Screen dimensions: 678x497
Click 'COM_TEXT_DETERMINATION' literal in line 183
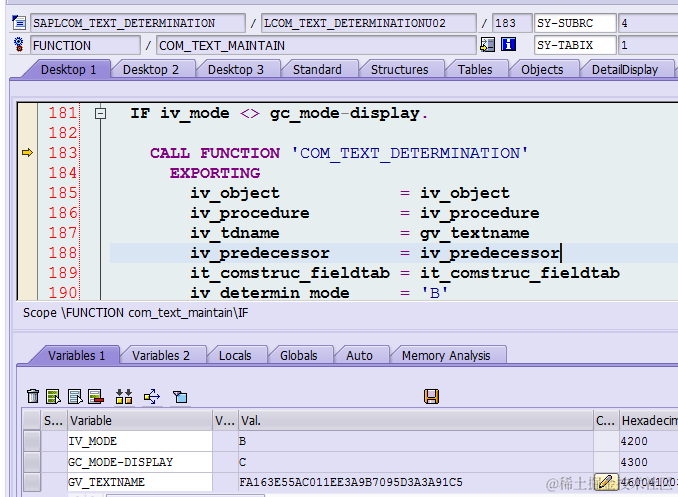click(x=409, y=153)
